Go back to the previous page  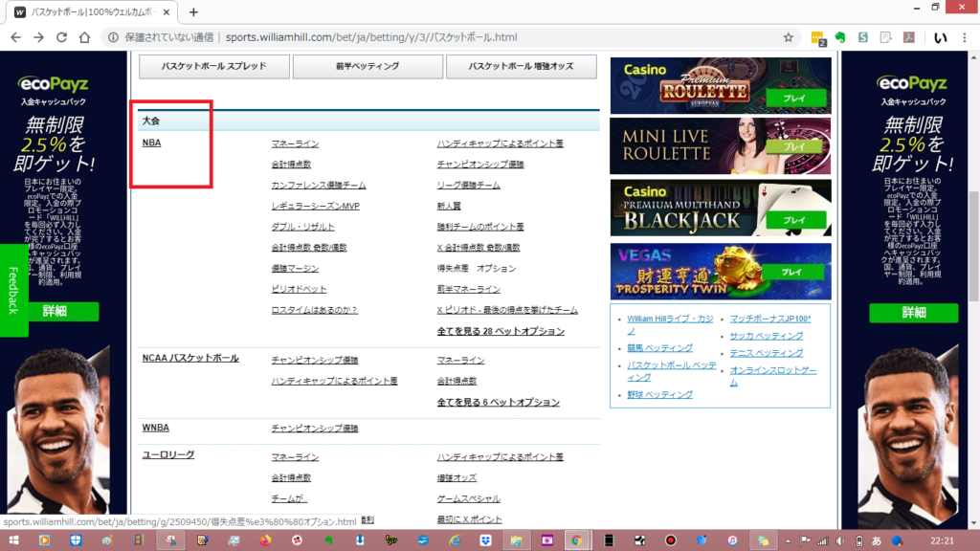coord(15,37)
